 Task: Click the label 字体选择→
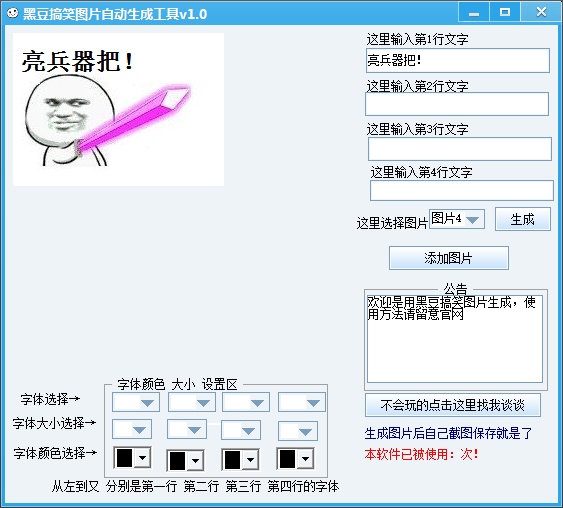[50, 399]
